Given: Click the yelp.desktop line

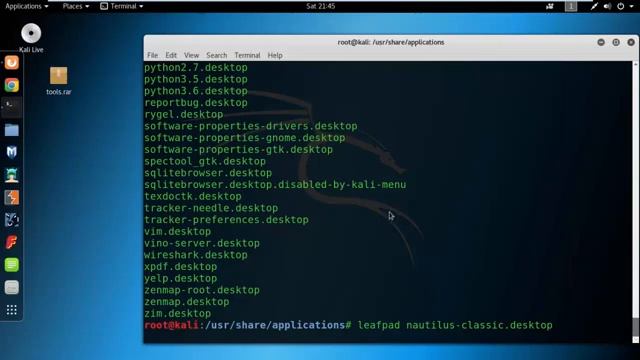Looking at the screenshot, I should pyautogui.click(x=180, y=278).
